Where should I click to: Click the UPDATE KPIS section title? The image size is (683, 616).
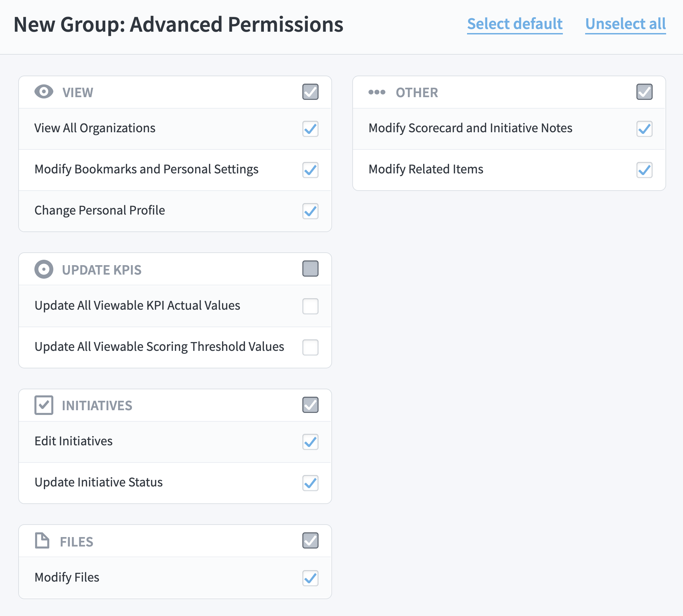tap(102, 270)
